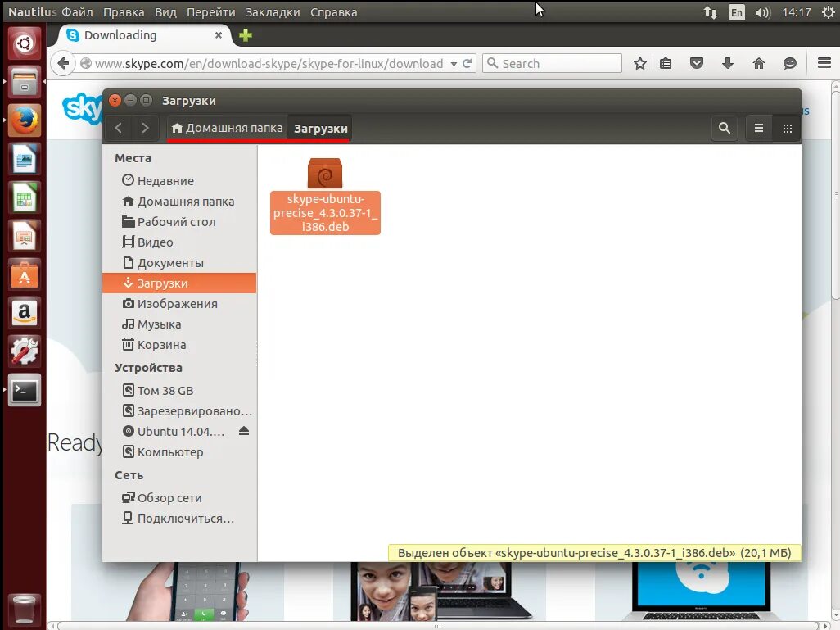
Task: Open network indicator in top panel
Action: click(x=711, y=12)
